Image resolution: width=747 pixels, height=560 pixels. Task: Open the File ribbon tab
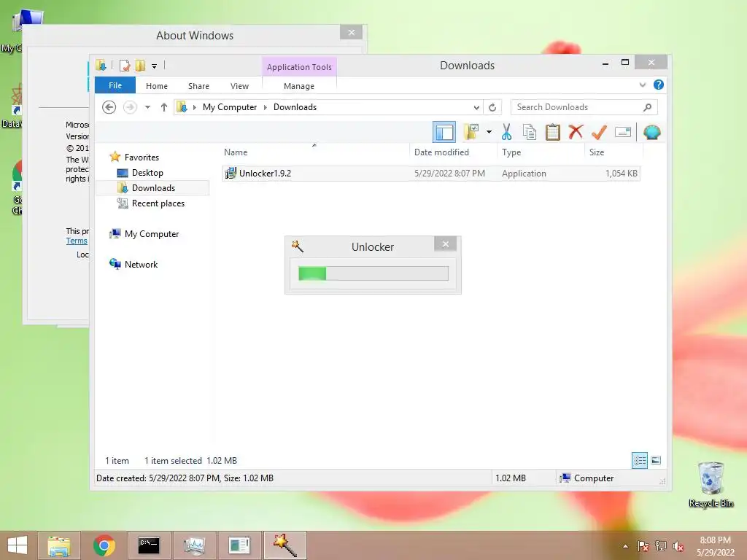(115, 85)
